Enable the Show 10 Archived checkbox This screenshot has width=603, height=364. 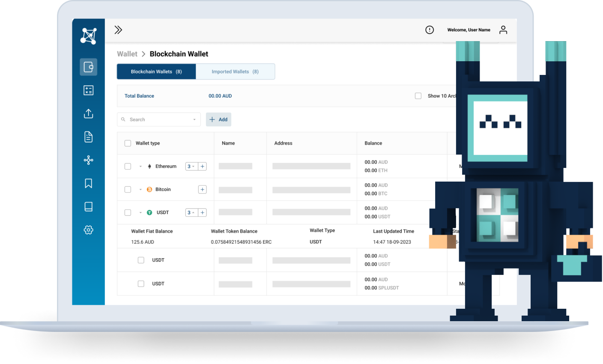[x=418, y=95]
